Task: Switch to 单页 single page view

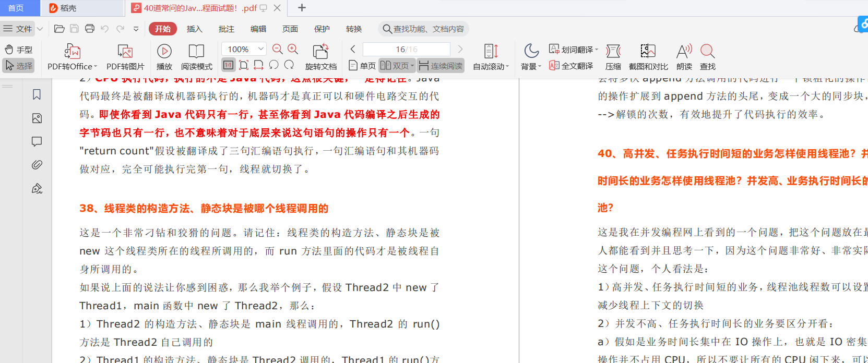Action: click(362, 66)
